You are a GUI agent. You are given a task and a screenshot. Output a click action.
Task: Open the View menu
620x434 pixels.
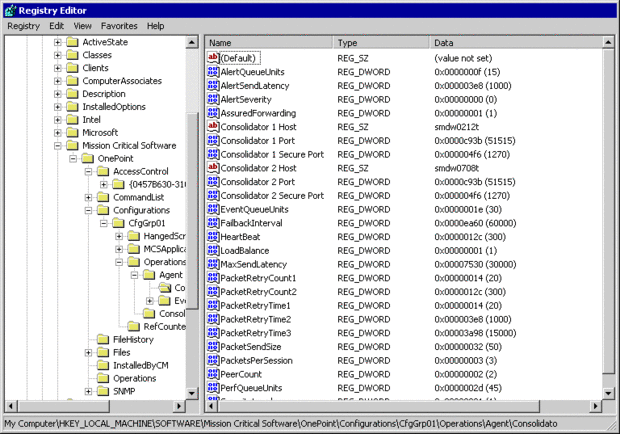pos(82,26)
